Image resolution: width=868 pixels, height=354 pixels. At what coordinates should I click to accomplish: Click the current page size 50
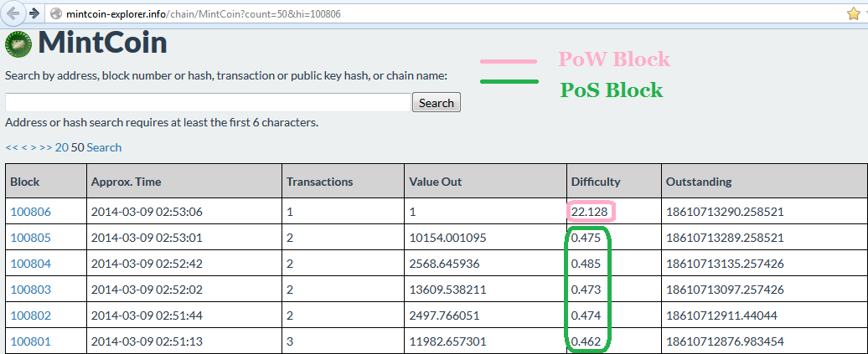(77, 147)
